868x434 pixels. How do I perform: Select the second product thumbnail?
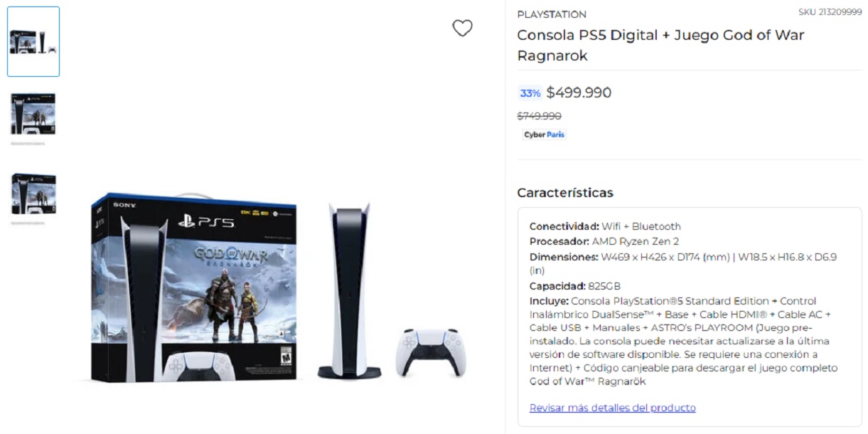tap(33, 114)
